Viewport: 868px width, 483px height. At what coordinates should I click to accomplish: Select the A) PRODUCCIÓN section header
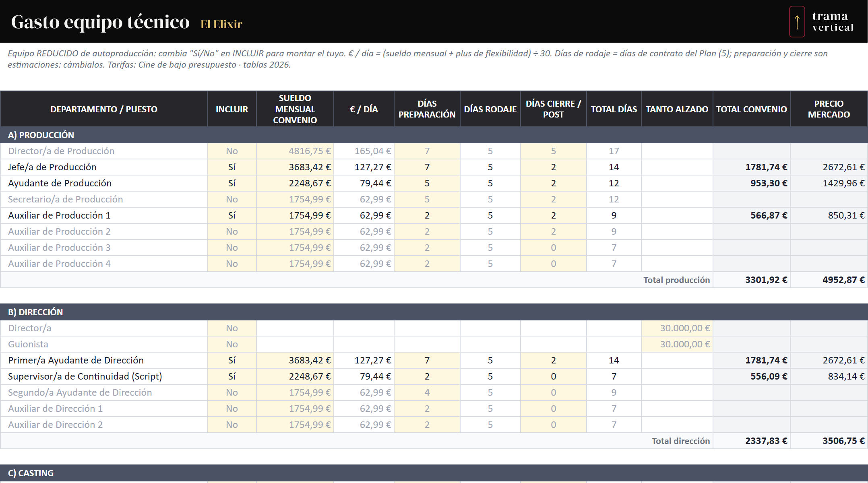click(434, 135)
